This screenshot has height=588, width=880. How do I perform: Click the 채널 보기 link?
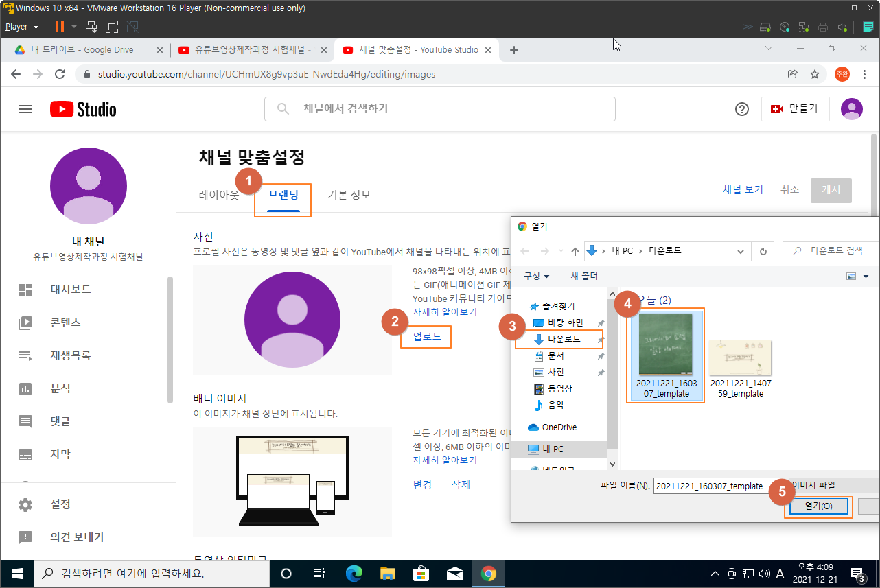tap(743, 190)
